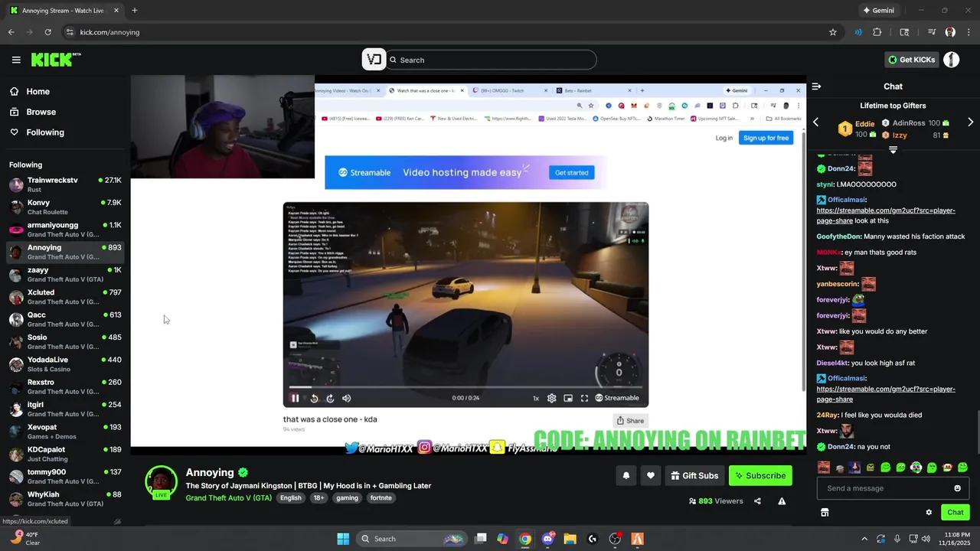Click the Subscribe button
Screen dimensions: 980x551
pos(760,475)
